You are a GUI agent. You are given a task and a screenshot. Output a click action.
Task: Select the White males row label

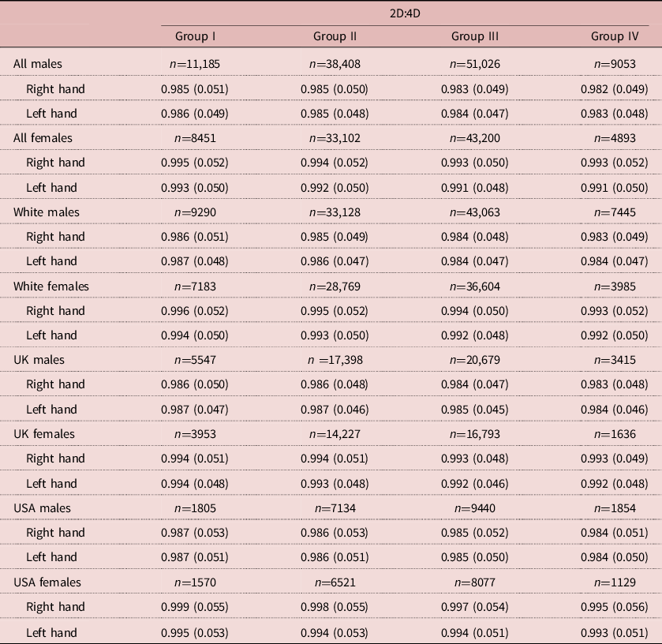coord(47,212)
